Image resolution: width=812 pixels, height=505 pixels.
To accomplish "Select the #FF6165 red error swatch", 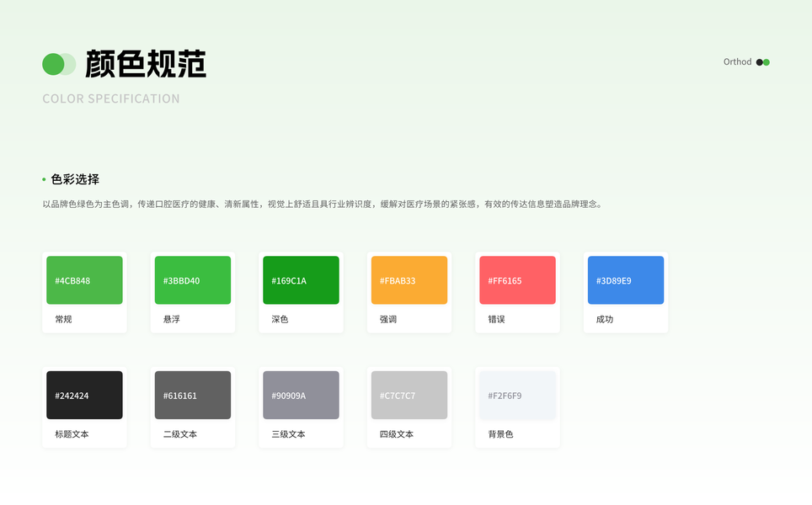I will pos(517,280).
